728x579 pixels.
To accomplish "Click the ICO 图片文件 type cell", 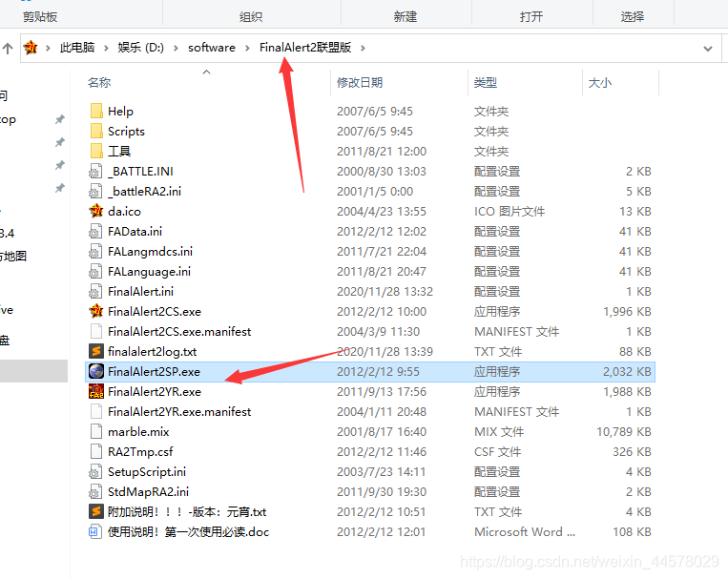I will coord(510,211).
